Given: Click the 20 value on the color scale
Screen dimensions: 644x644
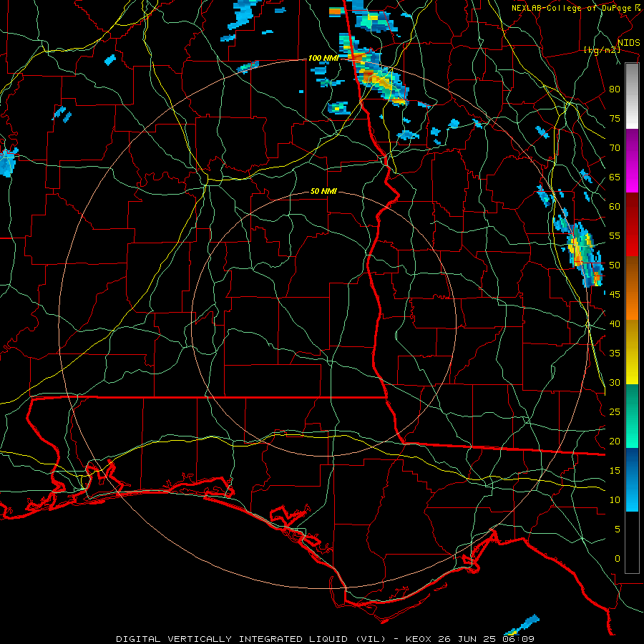Looking at the screenshot, I should pyautogui.click(x=615, y=441).
